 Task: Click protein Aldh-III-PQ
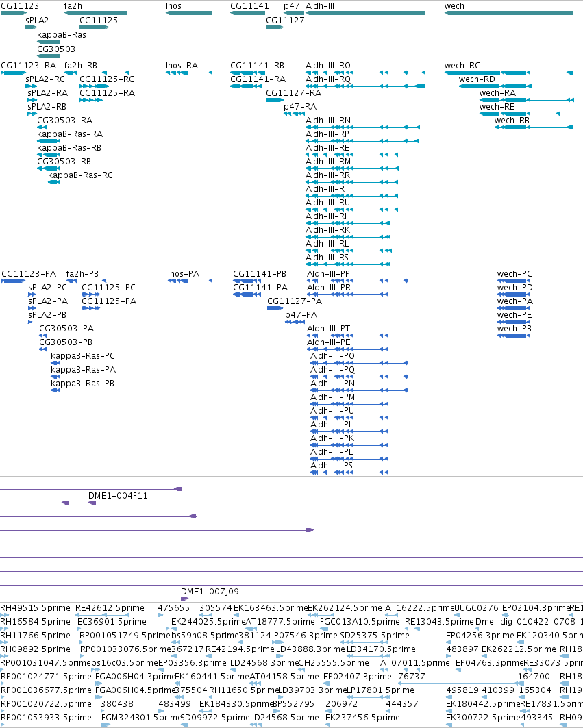(x=332, y=370)
